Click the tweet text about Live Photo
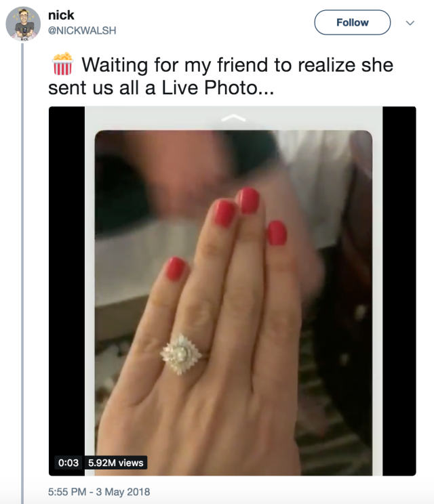The image size is (434, 504). click(x=220, y=76)
